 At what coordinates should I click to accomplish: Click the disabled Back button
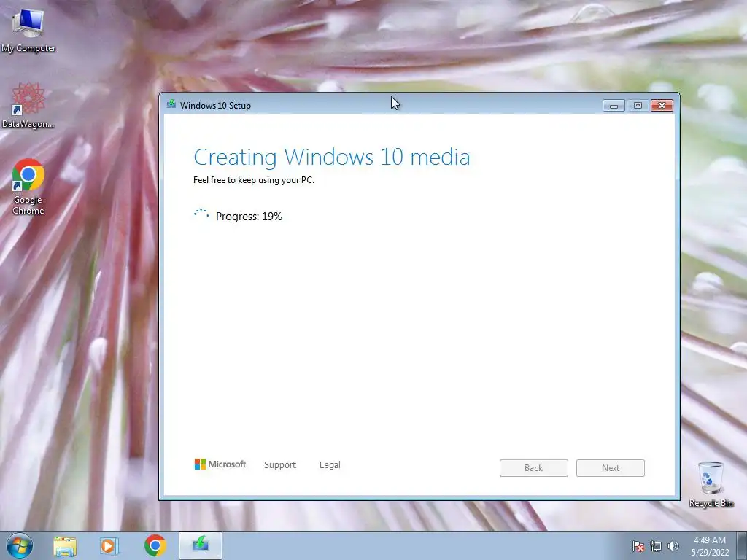(533, 468)
